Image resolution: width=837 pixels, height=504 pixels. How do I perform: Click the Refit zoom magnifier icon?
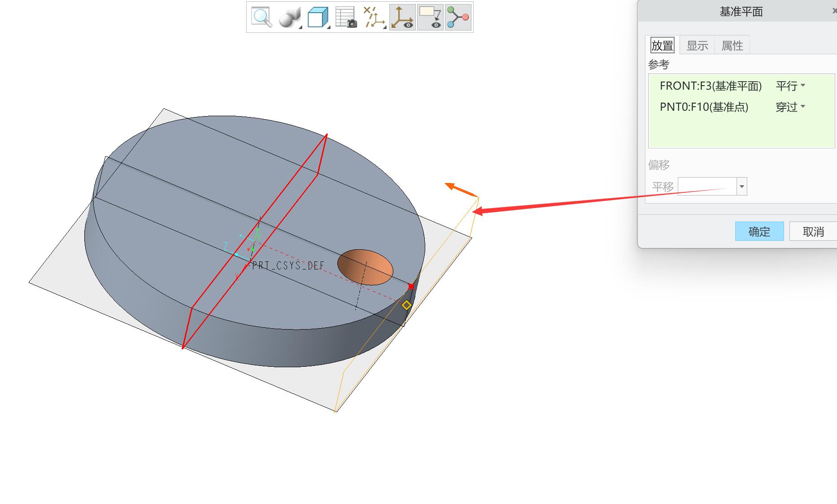pos(262,17)
